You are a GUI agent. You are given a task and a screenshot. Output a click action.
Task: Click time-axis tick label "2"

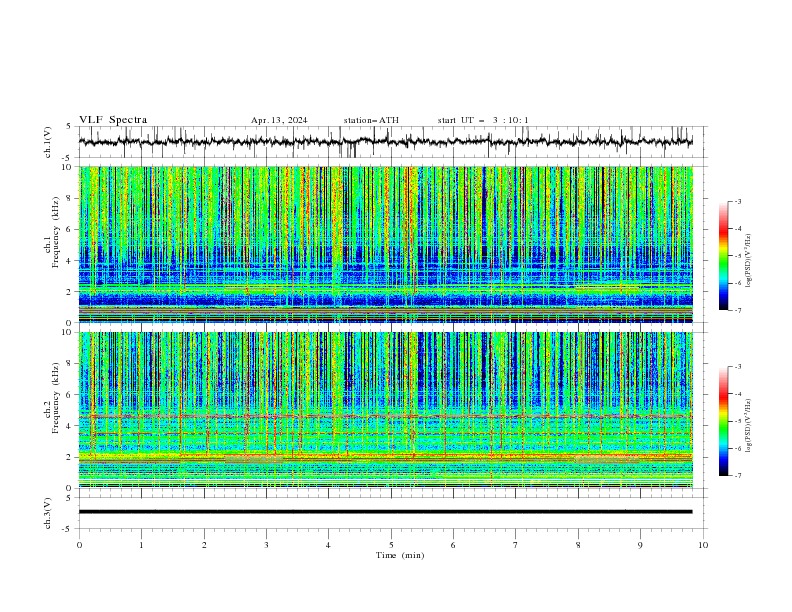point(204,545)
